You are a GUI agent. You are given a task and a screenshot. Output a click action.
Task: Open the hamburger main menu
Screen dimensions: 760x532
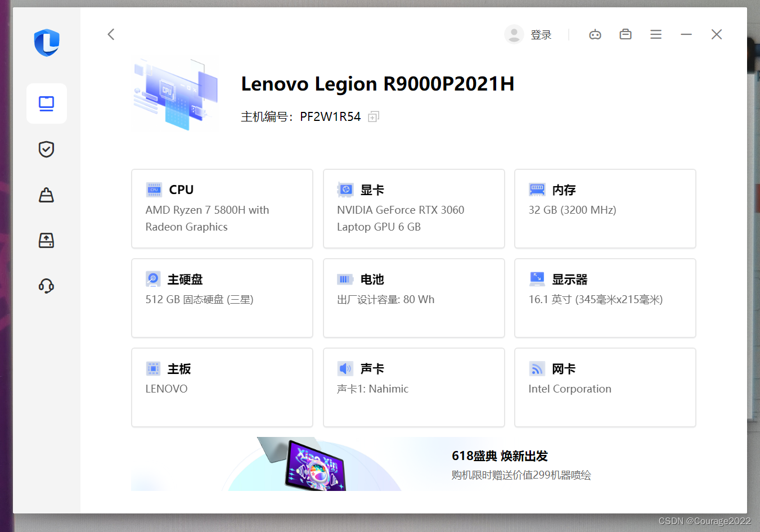pyautogui.click(x=656, y=34)
